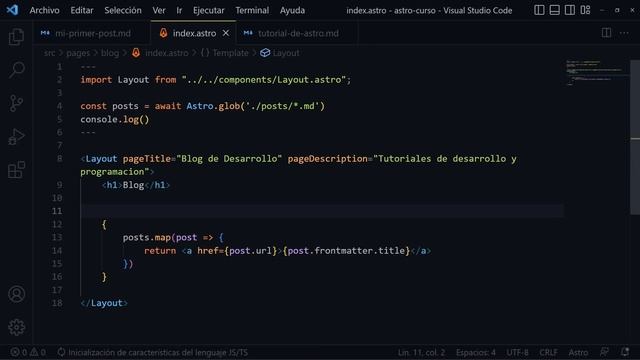The height and width of the screenshot is (360, 640).
Task: Open the Explorer view in the activity bar
Action: tap(16, 37)
